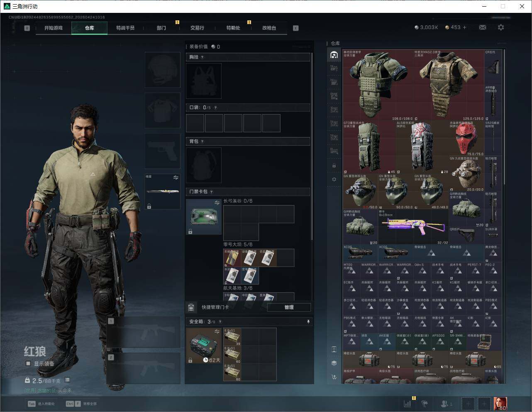Image resolution: width=532 pixels, height=412 pixels.
Task: Select primary weapon slot 1
Action: [x=144, y=332]
